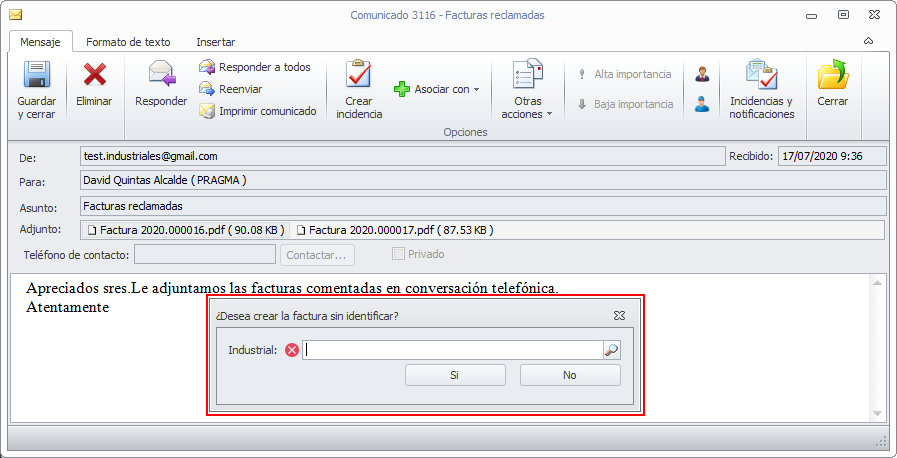Click the Para recipient field
The height and width of the screenshot is (458, 897).
483,180
